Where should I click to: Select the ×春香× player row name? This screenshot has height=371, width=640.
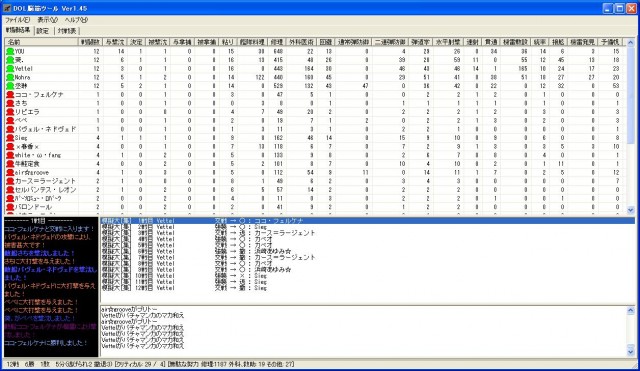point(27,147)
